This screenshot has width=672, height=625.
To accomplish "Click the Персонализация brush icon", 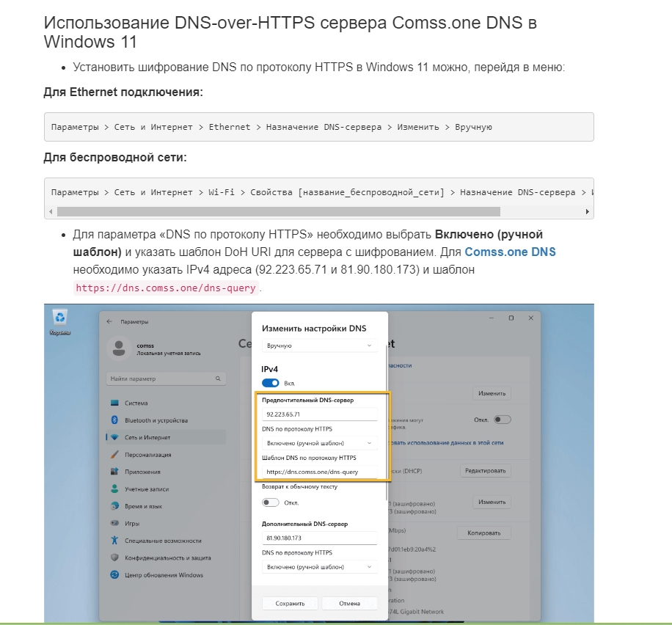I will click(x=114, y=454).
